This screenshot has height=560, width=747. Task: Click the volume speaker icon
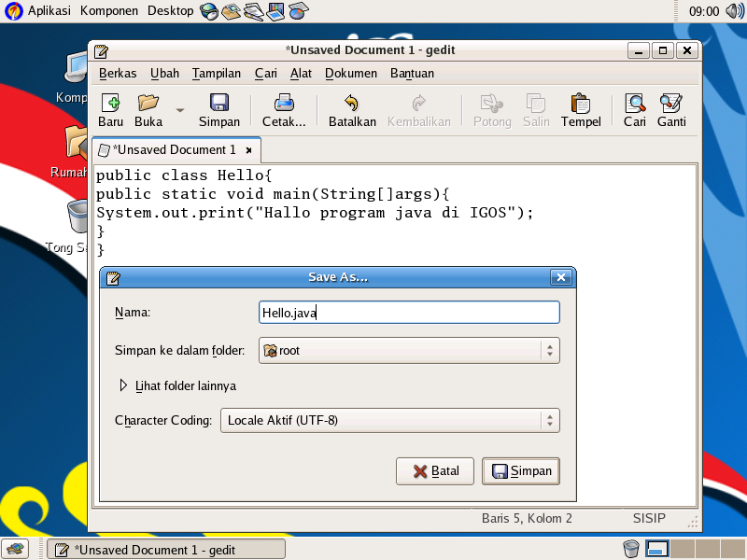click(x=734, y=11)
